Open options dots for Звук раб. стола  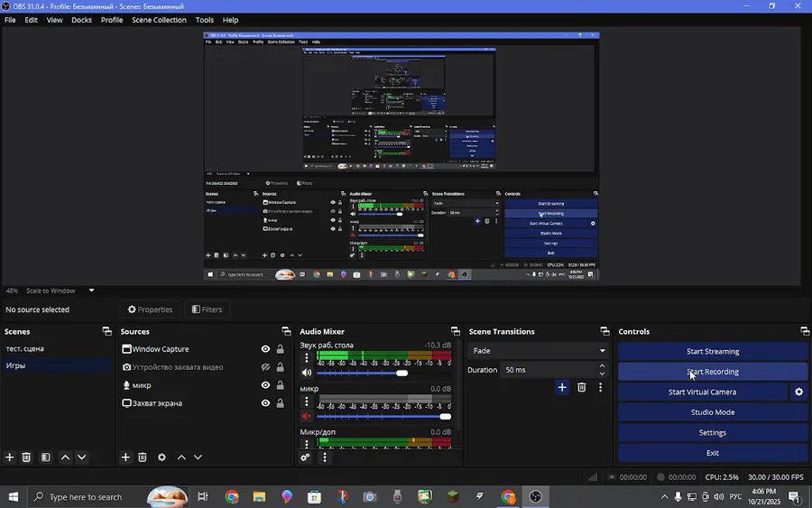coord(307,358)
